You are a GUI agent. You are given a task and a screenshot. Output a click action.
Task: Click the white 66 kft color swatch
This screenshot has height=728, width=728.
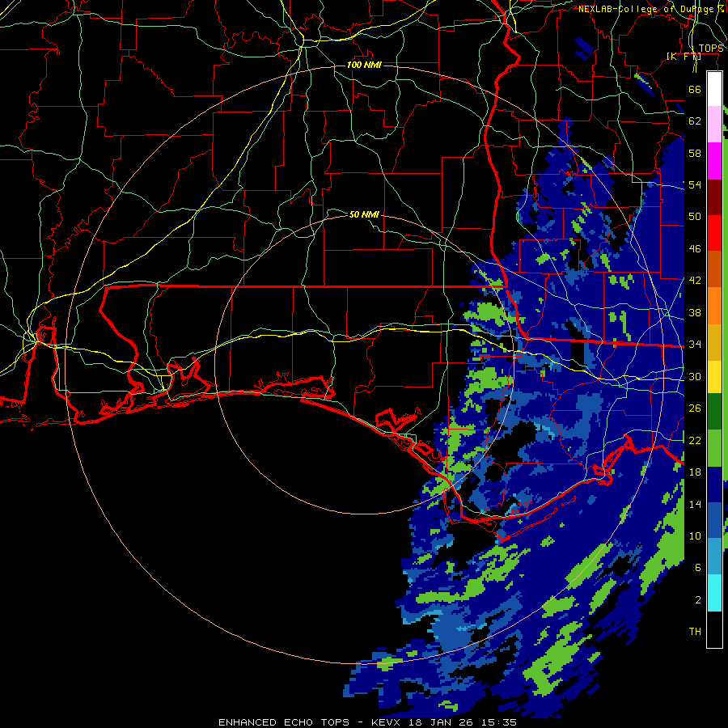714,89
